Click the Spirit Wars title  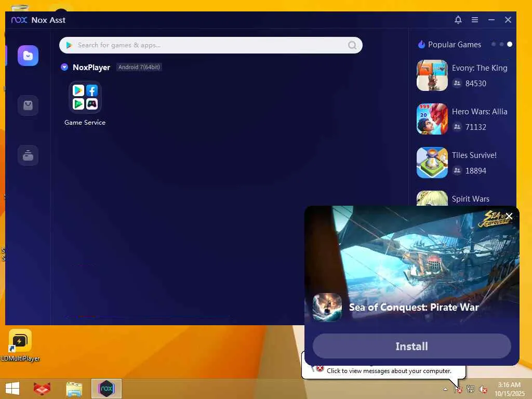(x=470, y=199)
